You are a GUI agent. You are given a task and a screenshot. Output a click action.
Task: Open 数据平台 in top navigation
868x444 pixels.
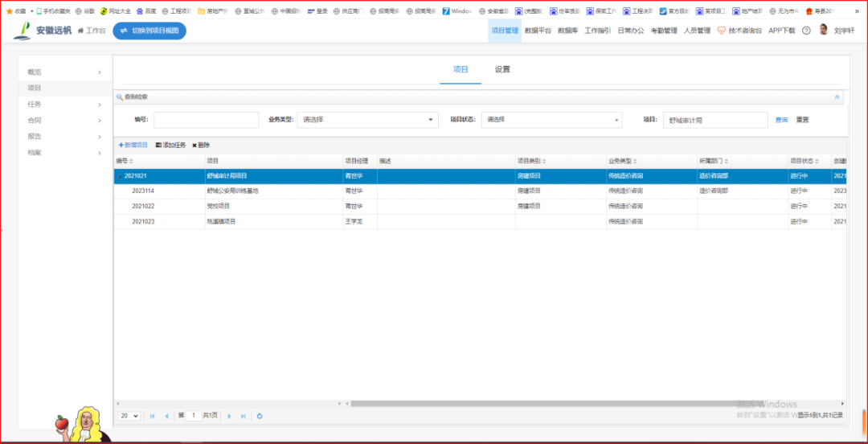pyautogui.click(x=538, y=31)
